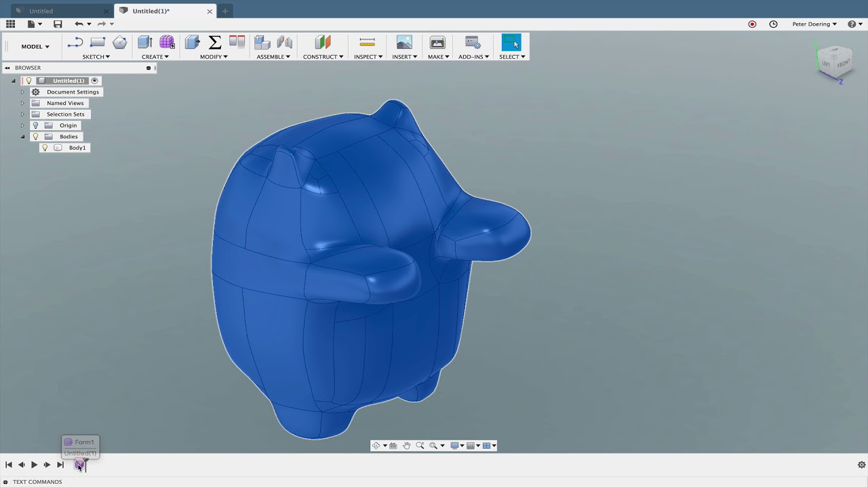Open the ASSEMBLE menu
The image size is (868, 488).
coord(273,57)
